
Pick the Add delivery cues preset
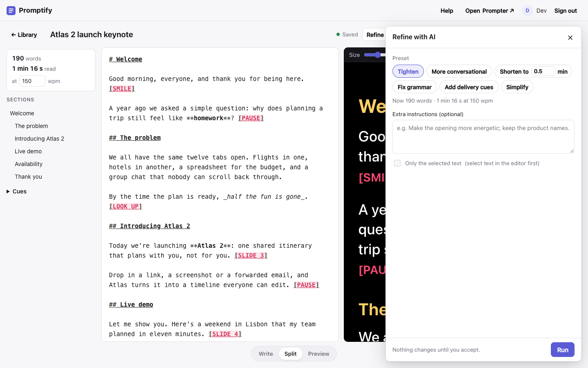tap(469, 87)
